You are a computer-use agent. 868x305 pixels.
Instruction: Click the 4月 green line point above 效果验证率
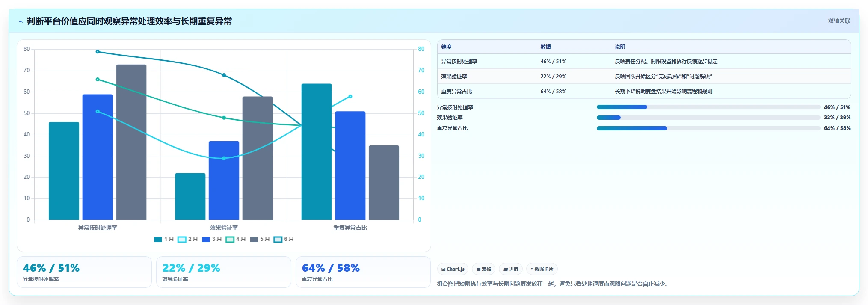[224, 118]
